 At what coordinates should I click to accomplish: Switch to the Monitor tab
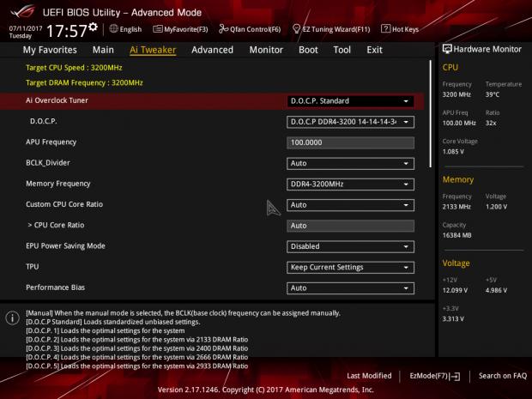pyautogui.click(x=266, y=50)
